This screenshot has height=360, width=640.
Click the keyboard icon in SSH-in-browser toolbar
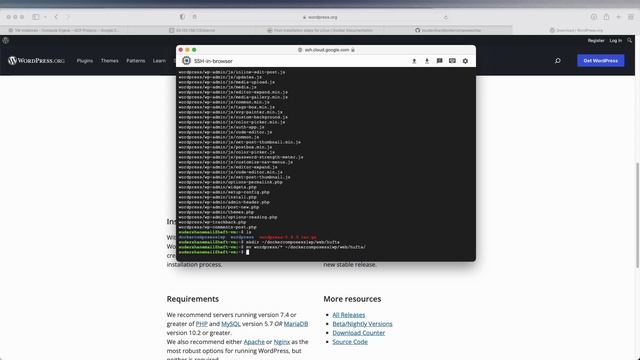[x=452, y=61]
